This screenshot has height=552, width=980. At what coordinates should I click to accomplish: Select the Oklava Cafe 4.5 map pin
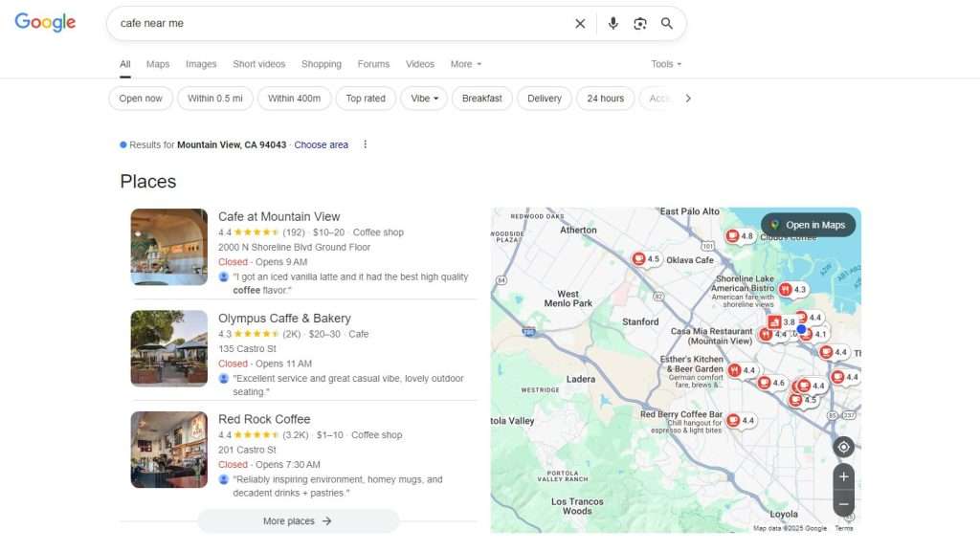[646, 258]
